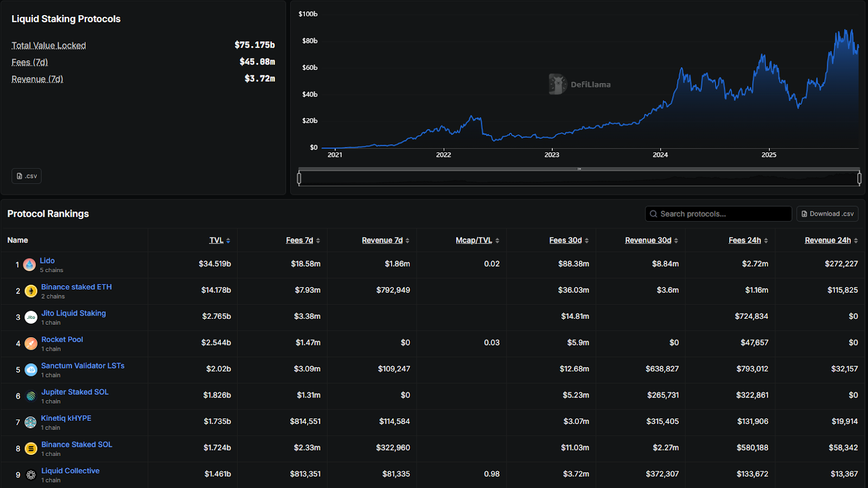868x488 pixels.
Task: Click the Kinetiq kHYPE protocol icon
Action: (31, 422)
